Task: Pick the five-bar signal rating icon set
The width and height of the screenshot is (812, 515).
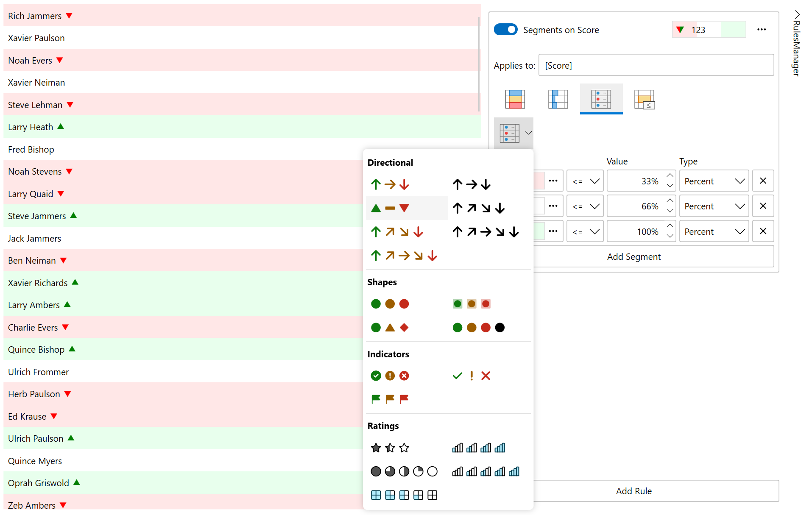Action: click(486, 472)
